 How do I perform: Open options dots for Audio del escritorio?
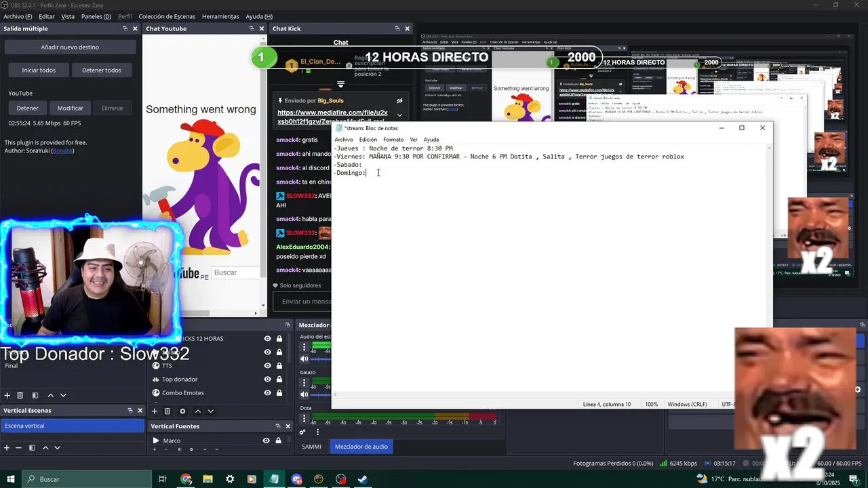[304, 347]
